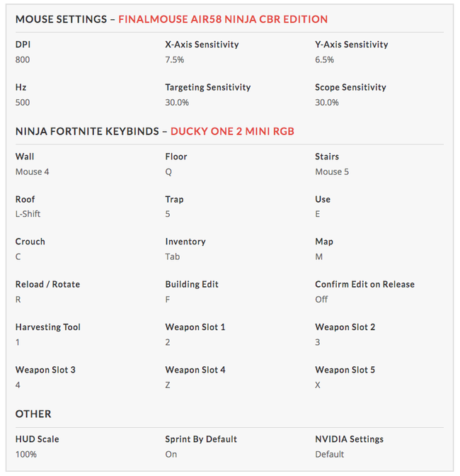460x476 pixels.
Task: Open the Finalmouse Air58 Ninja CBR Edition link
Action: click(223, 19)
